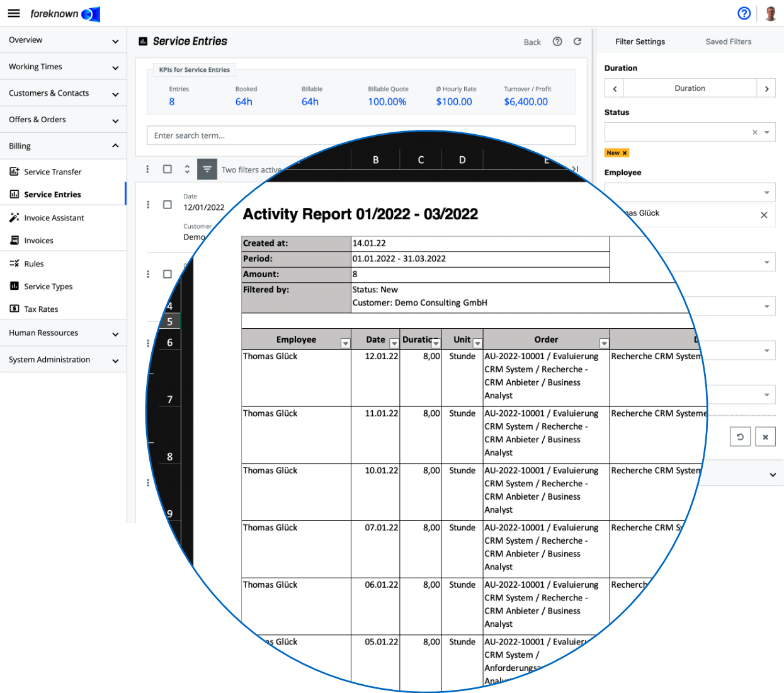Expand the Working Times menu
Screen dimensions: 784x693
point(63,67)
